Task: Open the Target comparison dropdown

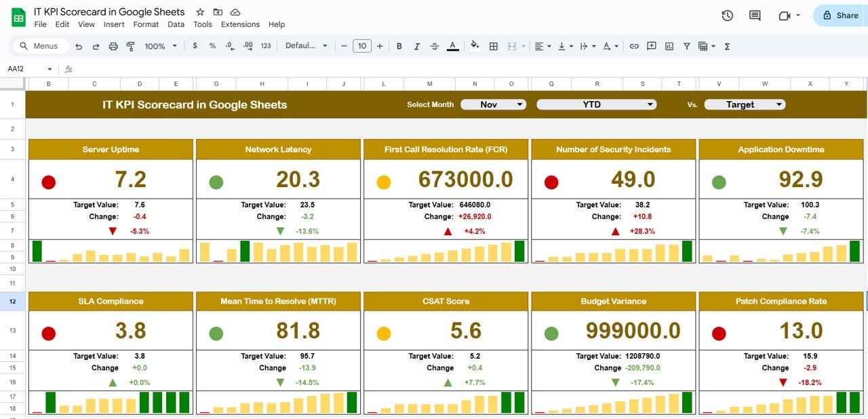Action: tap(745, 104)
